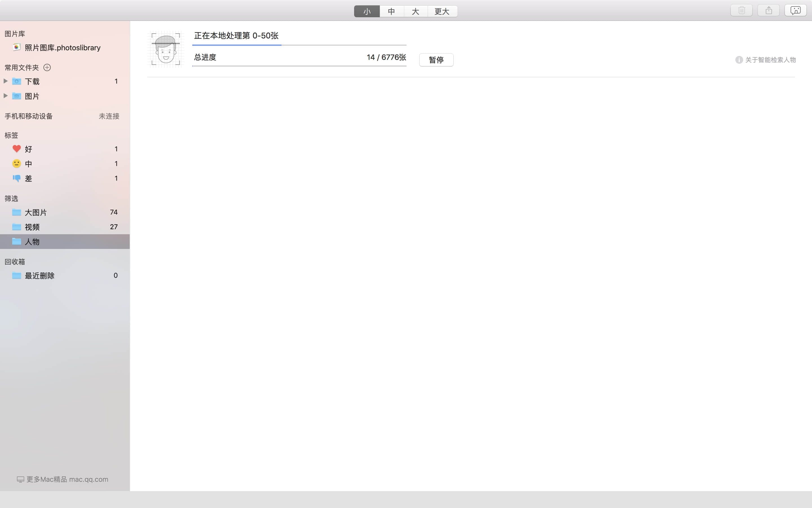The image size is (812, 508).
Task: Click the share export icon
Action: pos(768,11)
